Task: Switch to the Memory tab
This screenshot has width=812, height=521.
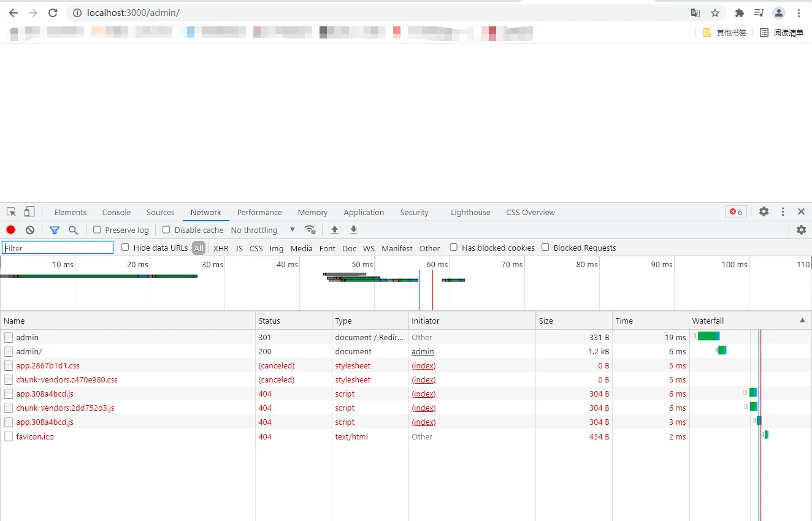Action: tap(313, 212)
